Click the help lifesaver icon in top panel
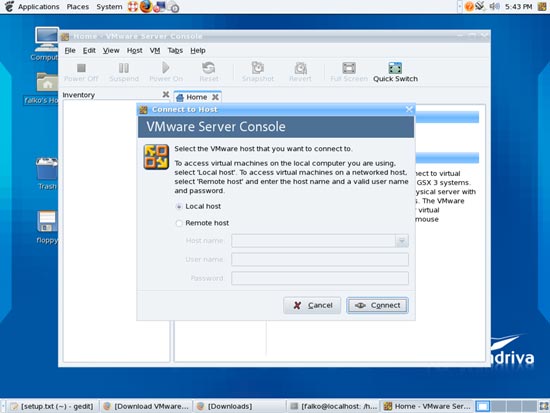 pyautogui.click(x=133, y=7)
